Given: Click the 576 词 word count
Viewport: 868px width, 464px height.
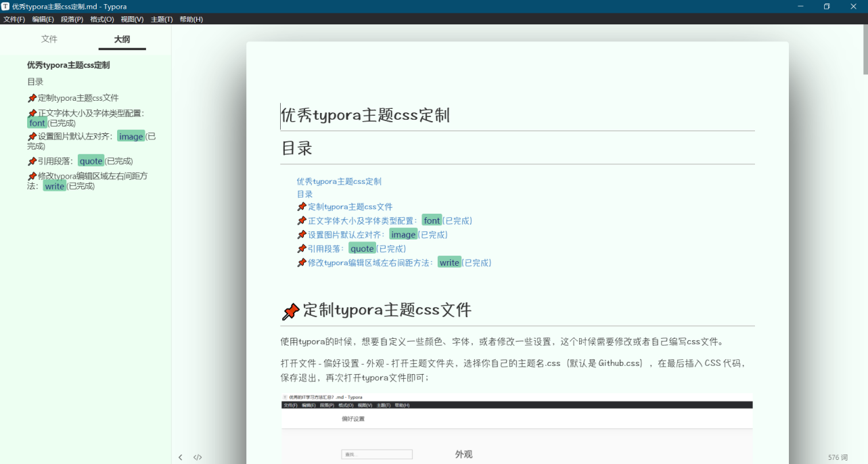Looking at the screenshot, I should pos(838,457).
